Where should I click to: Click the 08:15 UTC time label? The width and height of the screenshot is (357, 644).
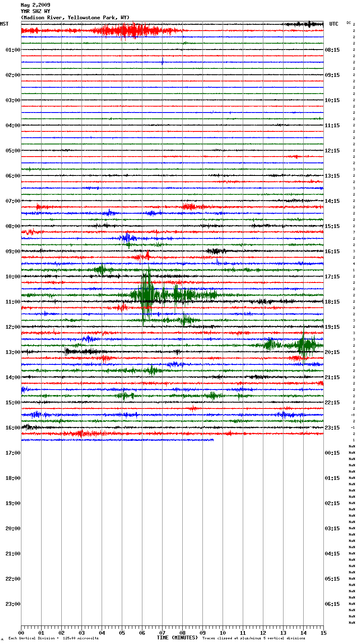pos(332,50)
